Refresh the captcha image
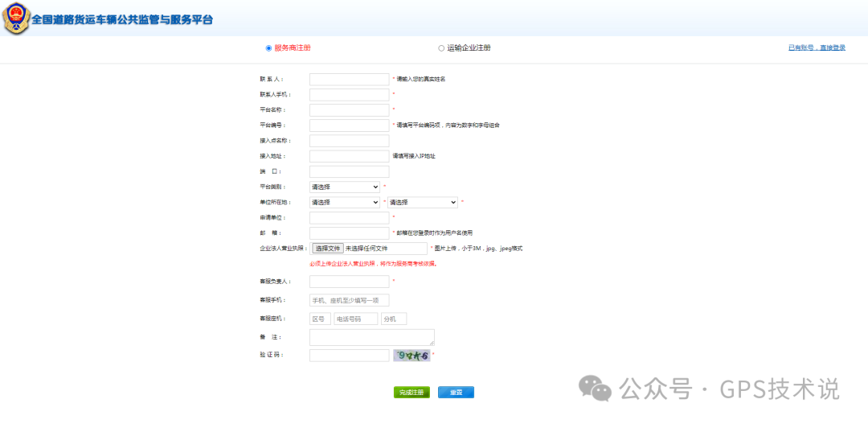This screenshot has height=424, width=868. (411, 356)
